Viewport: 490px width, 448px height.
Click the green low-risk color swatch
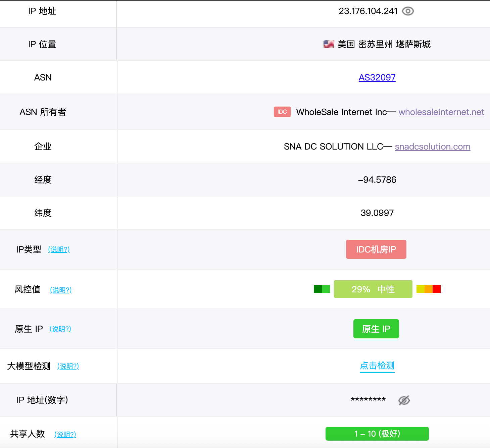pyautogui.click(x=322, y=289)
